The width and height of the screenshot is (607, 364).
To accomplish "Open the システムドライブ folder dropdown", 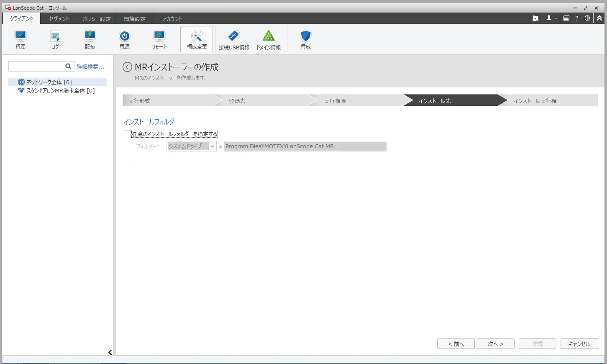I will pyautogui.click(x=192, y=146).
